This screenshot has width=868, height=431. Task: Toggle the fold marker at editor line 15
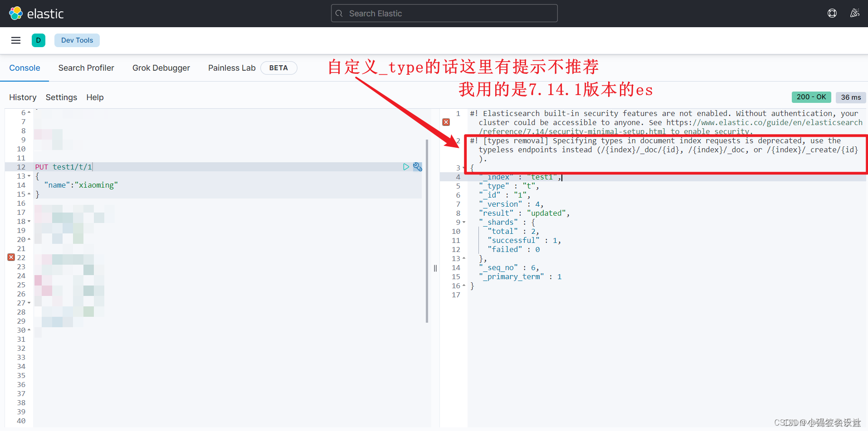[29, 194]
